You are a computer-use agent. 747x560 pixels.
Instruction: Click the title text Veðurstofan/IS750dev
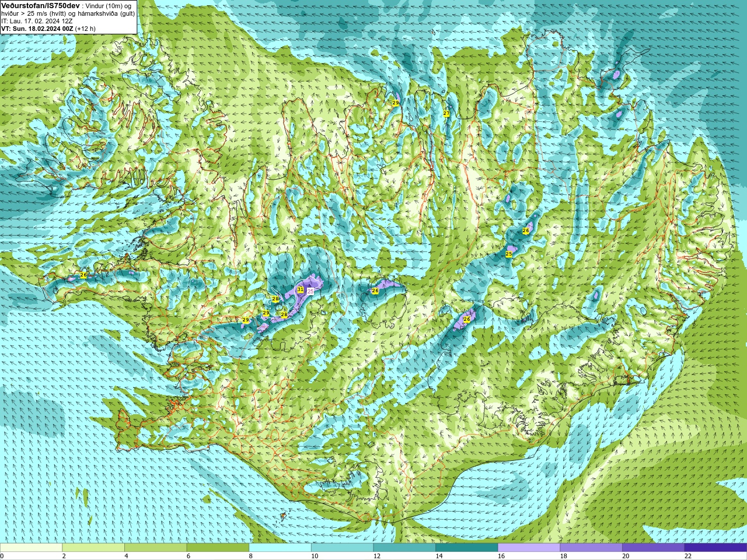coord(41,5)
